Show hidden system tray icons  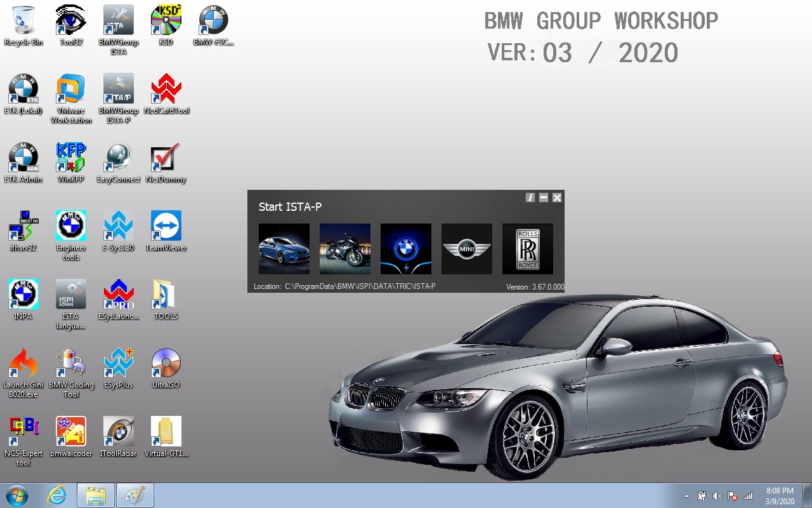[686, 496]
